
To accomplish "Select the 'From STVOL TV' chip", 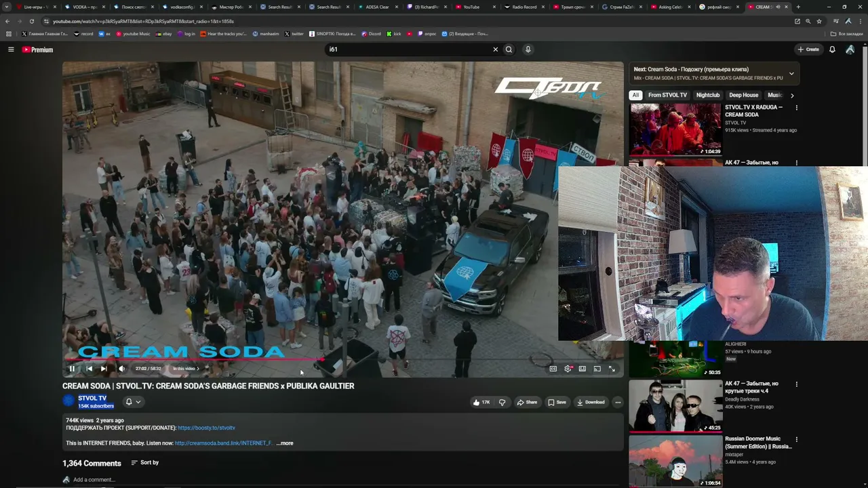I will 667,96.
